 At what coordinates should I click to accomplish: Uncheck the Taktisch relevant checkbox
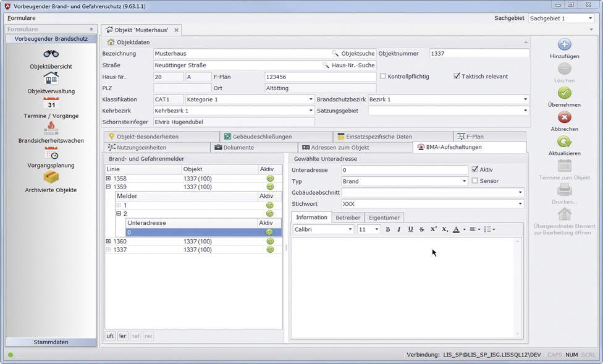point(457,77)
